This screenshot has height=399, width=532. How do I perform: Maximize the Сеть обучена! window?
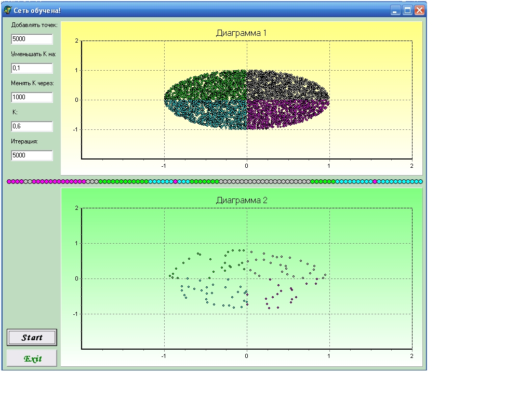[408, 10]
